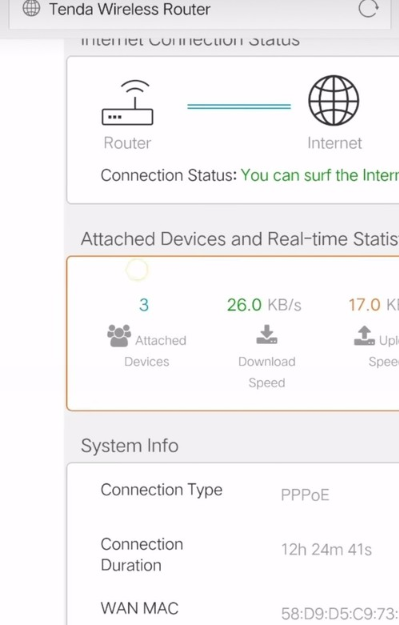This screenshot has height=625, width=399.
Task: Click the Tenda Wireless Router address bar
Action: (x=199, y=11)
